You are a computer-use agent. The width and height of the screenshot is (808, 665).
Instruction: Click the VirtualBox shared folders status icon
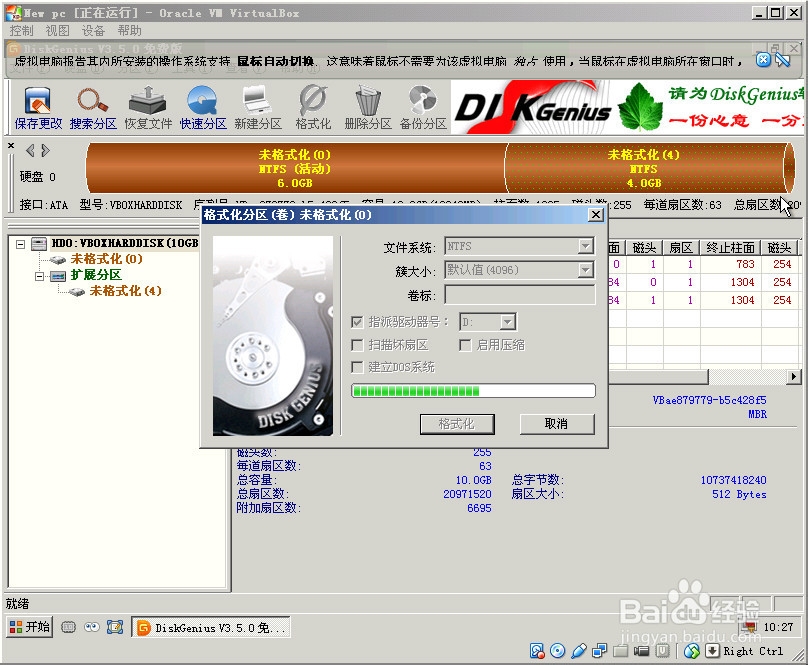(x=620, y=651)
